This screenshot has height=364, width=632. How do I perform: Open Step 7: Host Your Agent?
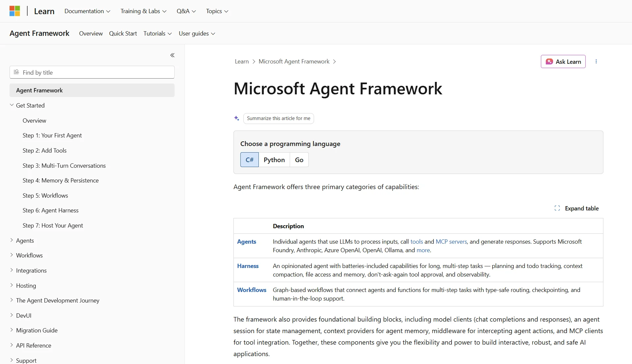(53, 226)
